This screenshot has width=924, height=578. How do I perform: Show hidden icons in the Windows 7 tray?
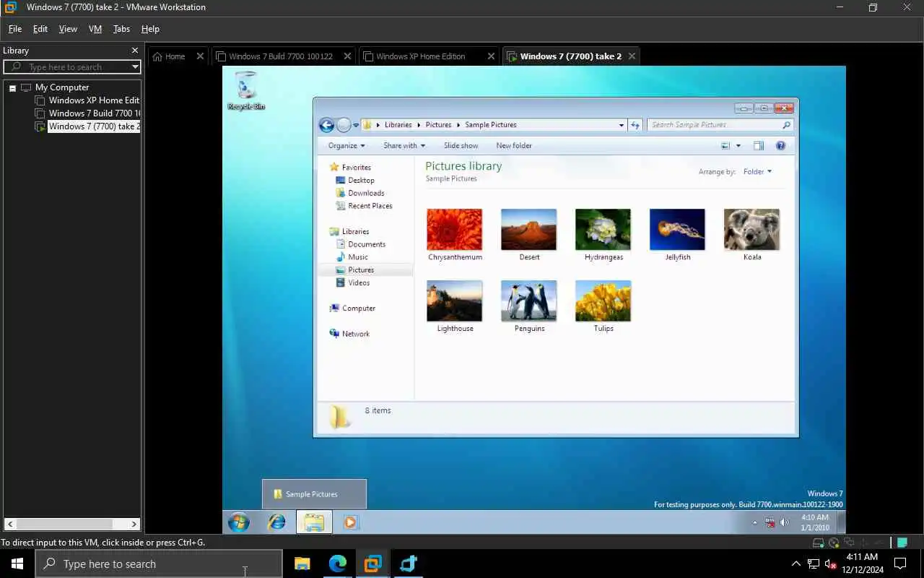755,522
